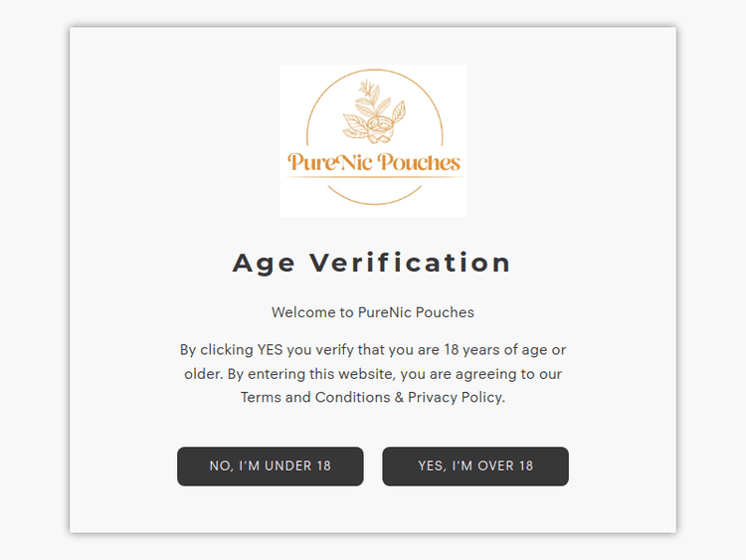746x560 pixels.
Task: Select the orange PureNic Pouches wordmark
Action: point(374,162)
